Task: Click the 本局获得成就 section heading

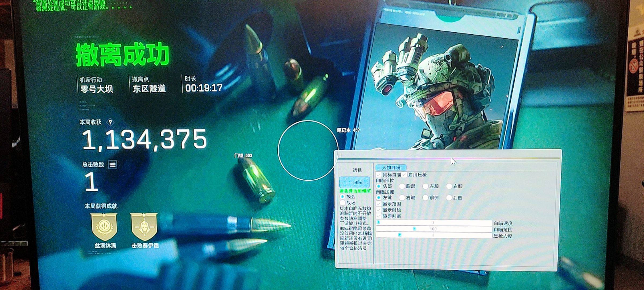Action: pyautogui.click(x=101, y=206)
